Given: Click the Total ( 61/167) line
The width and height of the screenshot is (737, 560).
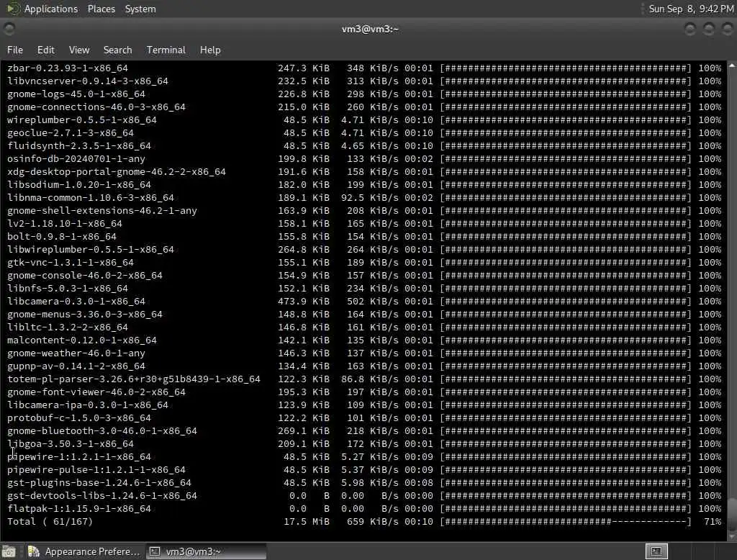Looking at the screenshot, I should (364, 521).
